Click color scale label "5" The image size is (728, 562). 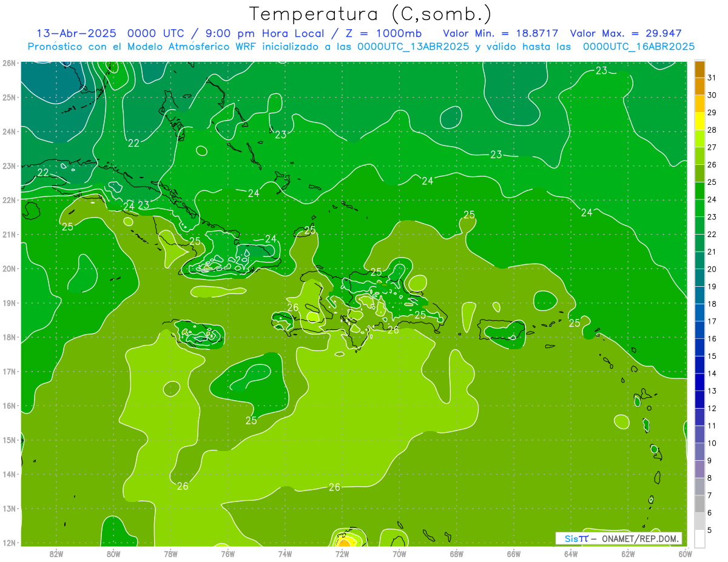(x=710, y=530)
